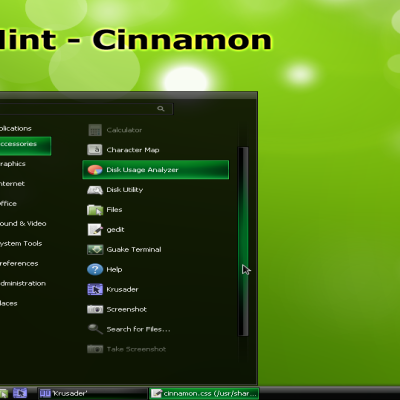Click the Krusader menu icon
The width and height of the screenshot is (400, 400).
coord(95,289)
